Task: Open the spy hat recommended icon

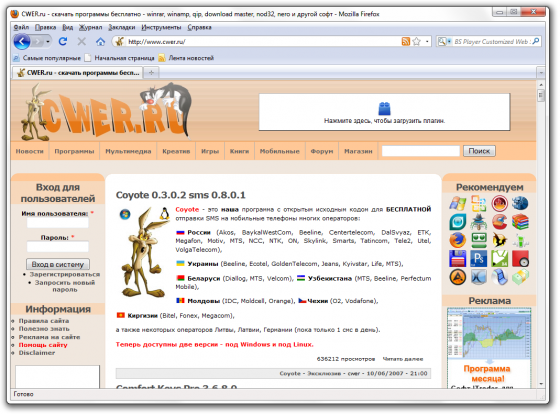Action: [479, 222]
